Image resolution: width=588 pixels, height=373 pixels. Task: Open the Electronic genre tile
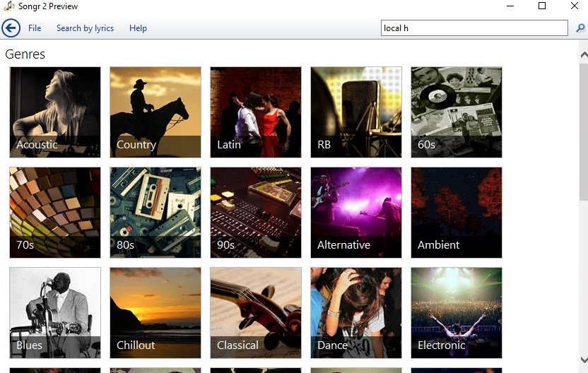[457, 313]
